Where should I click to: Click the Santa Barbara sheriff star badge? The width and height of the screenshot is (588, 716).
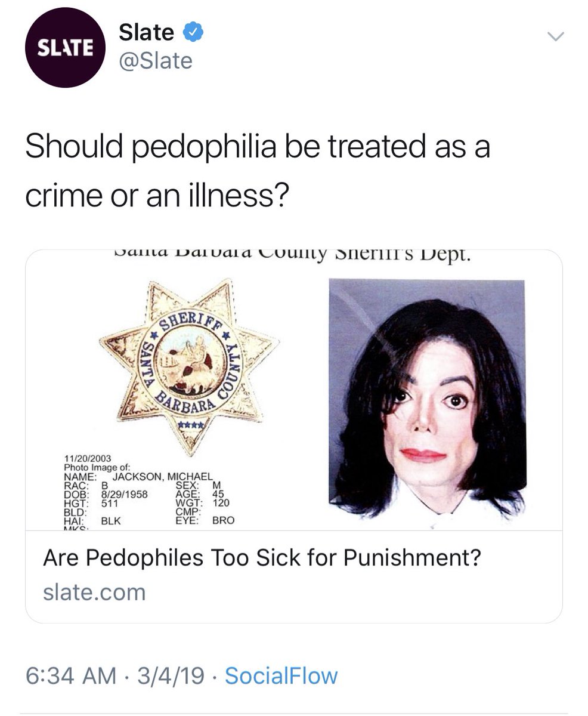[189, 366]
